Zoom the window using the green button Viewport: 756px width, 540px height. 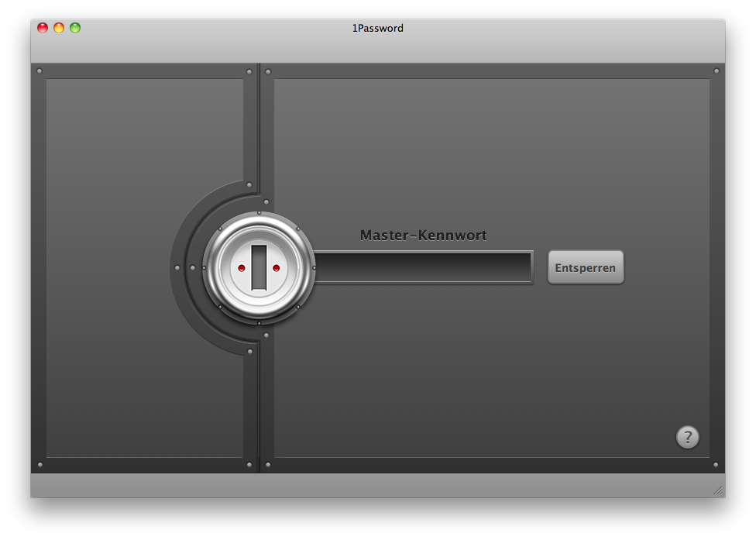pos(75,28)
